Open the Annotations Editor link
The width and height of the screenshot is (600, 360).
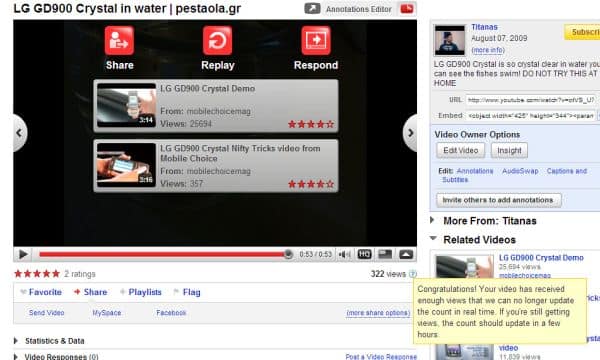pos(359,9)
